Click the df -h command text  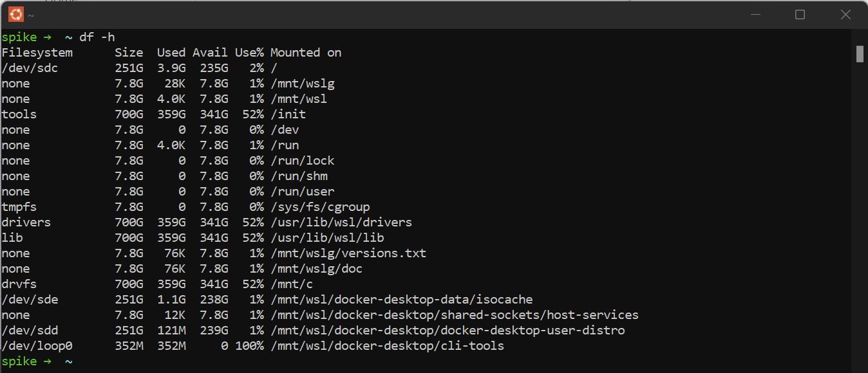click(97, 37)
